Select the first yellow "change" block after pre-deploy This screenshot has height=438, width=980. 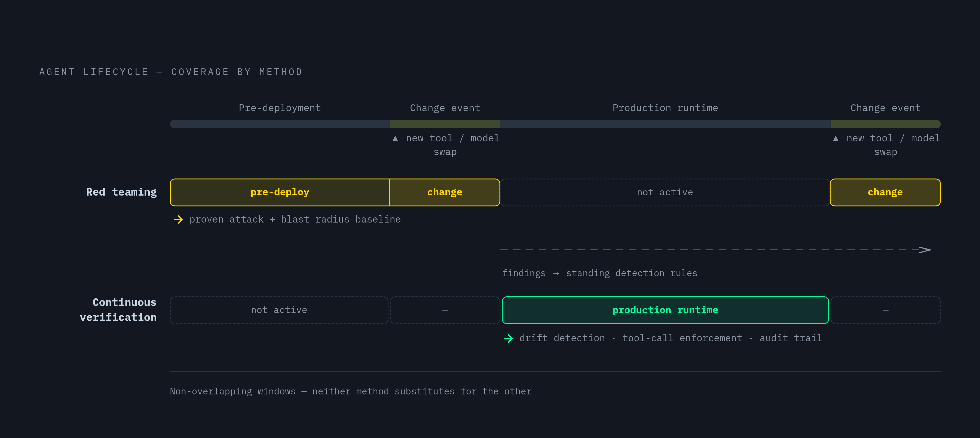point(445,192)
